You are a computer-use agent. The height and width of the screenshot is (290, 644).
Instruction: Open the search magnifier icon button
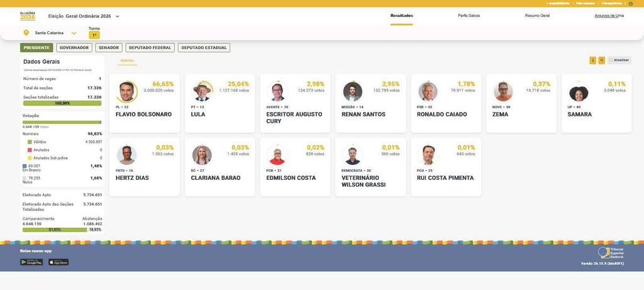pos(602,60)
